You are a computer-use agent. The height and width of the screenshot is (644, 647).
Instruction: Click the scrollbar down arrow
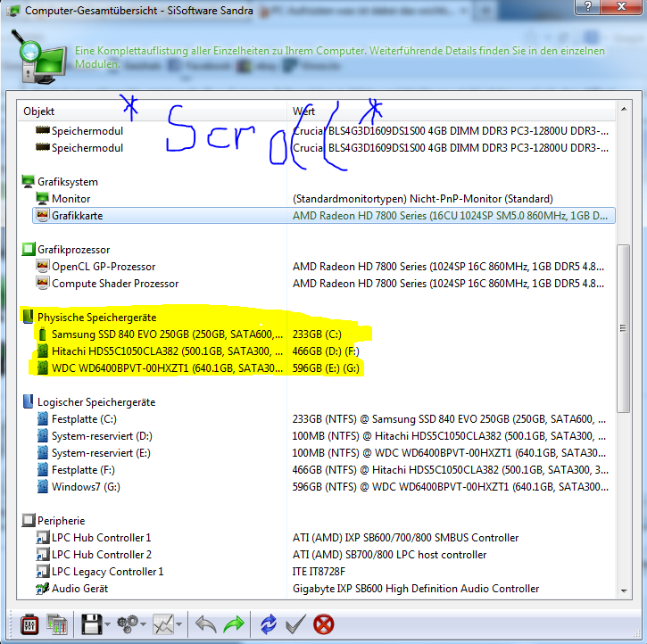624,591
